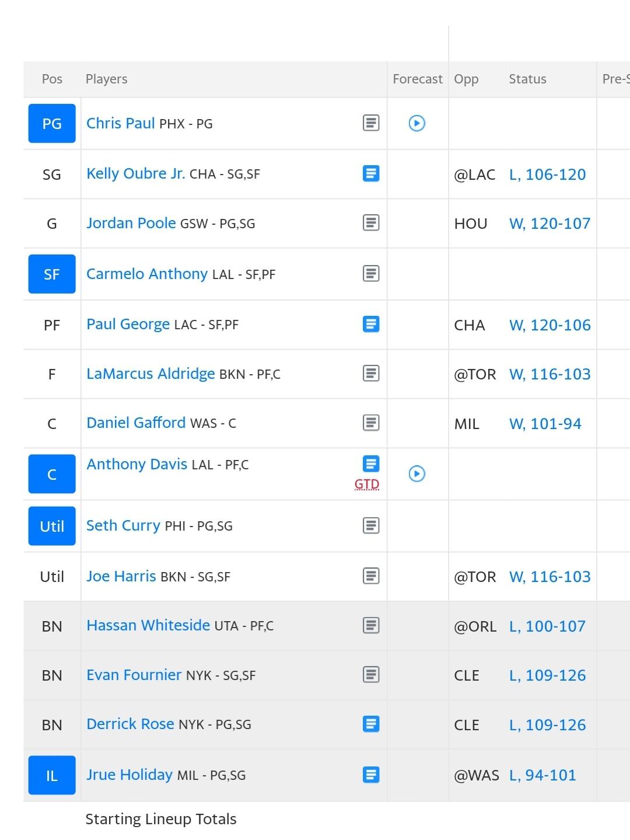Select the PG slot button for Chris Paul
The height and width of the screenshot is (840, 630).
pyautogui.click(x=52, y=123)
